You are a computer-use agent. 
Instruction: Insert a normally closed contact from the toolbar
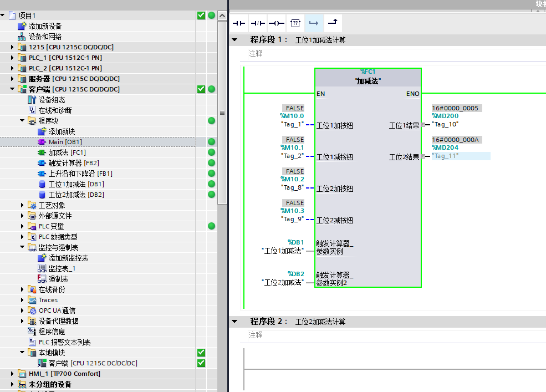point(257,23)
